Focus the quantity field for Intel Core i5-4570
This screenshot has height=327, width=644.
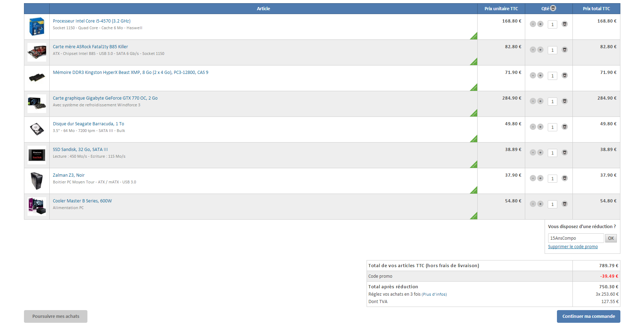(552, 24)
